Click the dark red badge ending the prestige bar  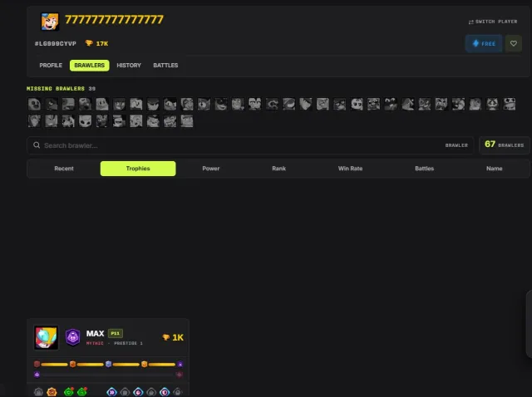(x=180, y=375)
